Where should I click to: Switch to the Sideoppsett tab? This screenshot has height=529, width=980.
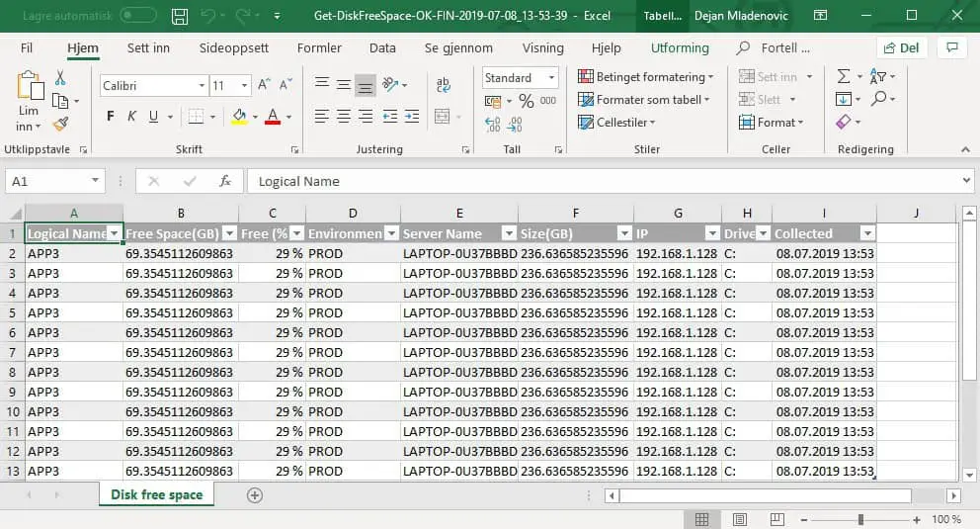point(234,48)
